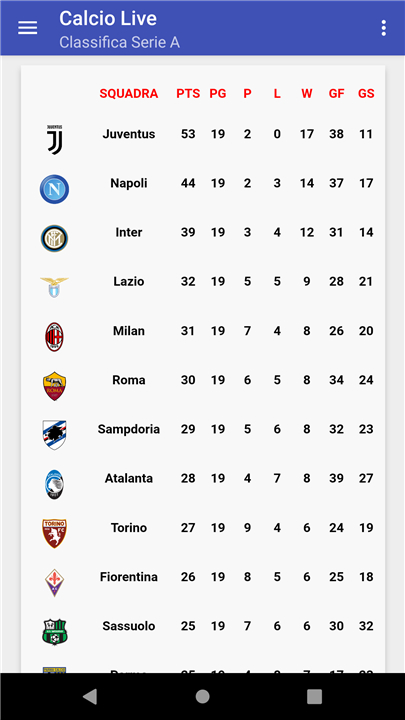Tap the Roma club crest

tap(54, 386)
